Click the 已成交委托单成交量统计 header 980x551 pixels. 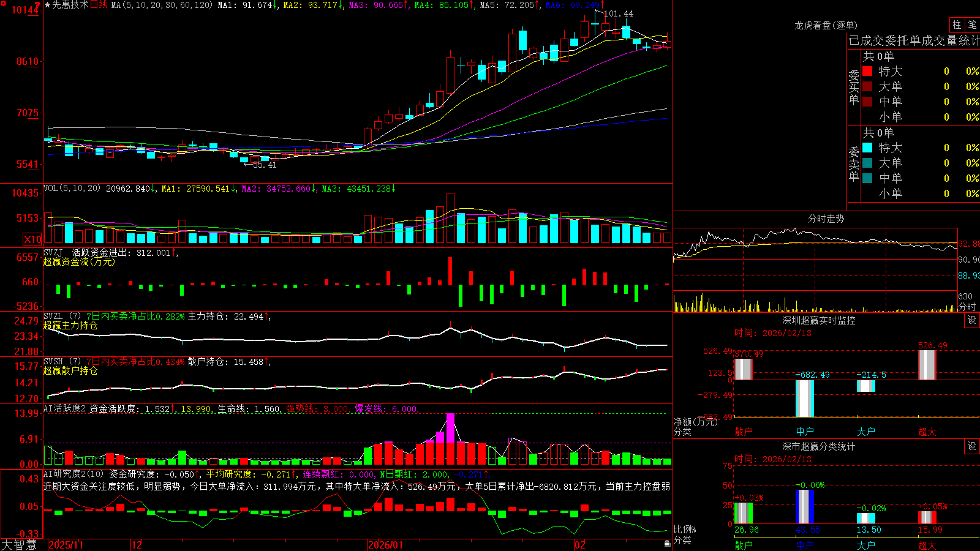tap(914, 40)
